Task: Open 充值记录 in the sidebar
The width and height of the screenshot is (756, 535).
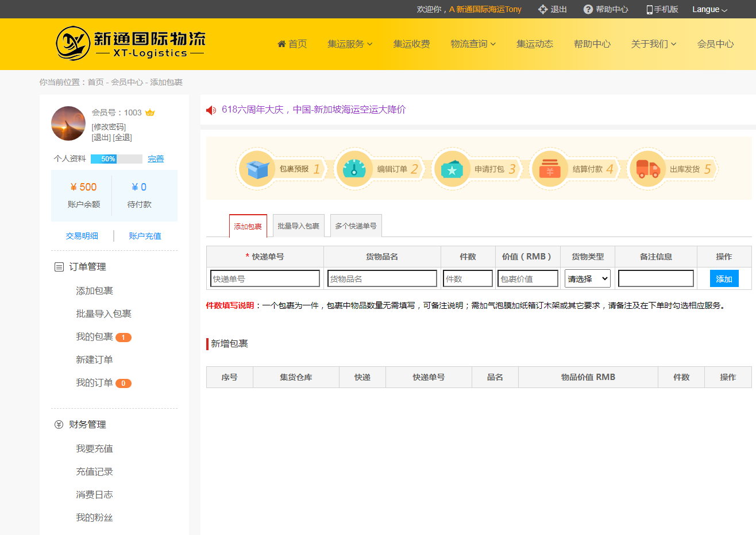Action: 94,472
